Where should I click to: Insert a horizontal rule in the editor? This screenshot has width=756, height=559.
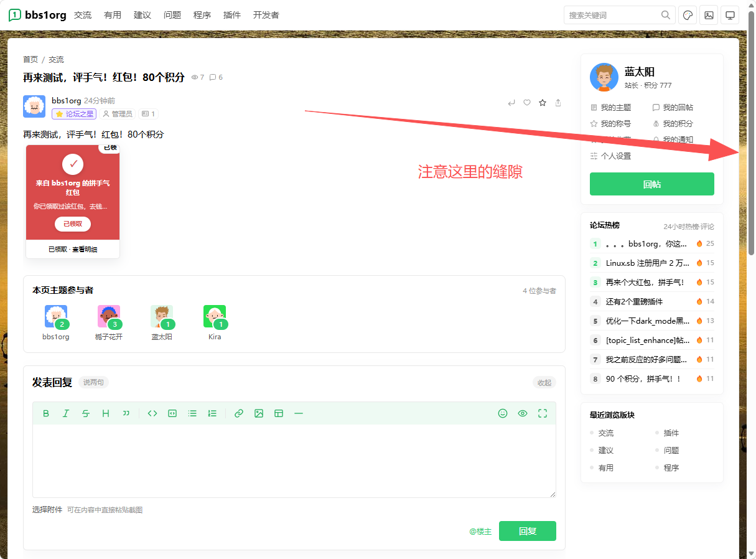tap(299, 413)
